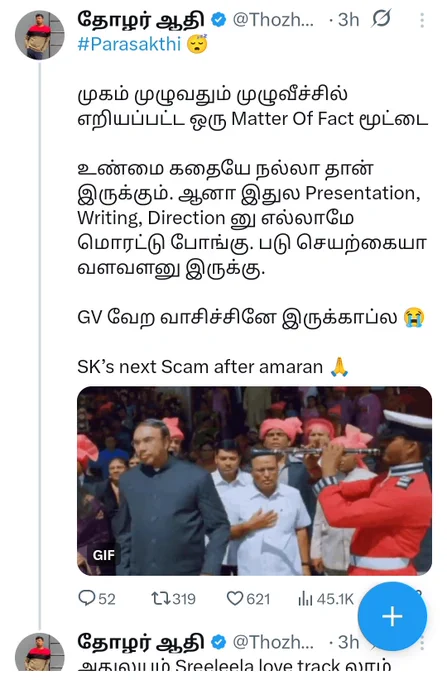Screen dimensions: 447x680
Task: Click the GIF badge on the media
Action: (x=104, y=555)
